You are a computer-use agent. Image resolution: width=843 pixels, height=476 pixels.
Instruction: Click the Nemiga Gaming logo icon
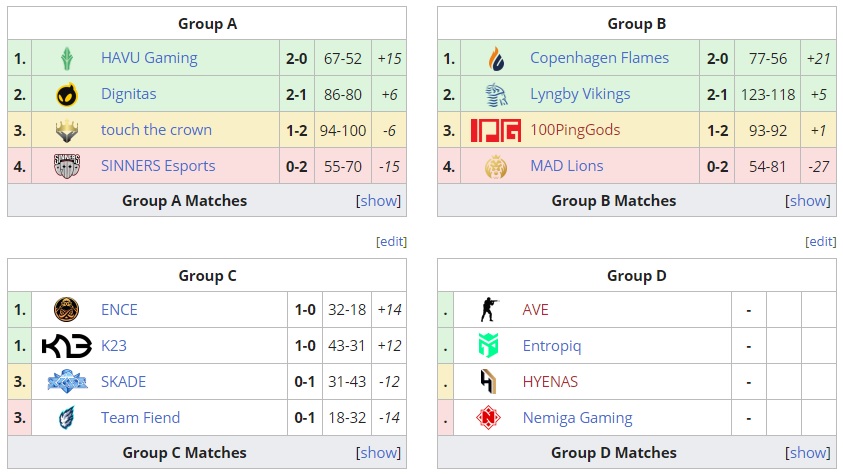click(x=488, y=418)
